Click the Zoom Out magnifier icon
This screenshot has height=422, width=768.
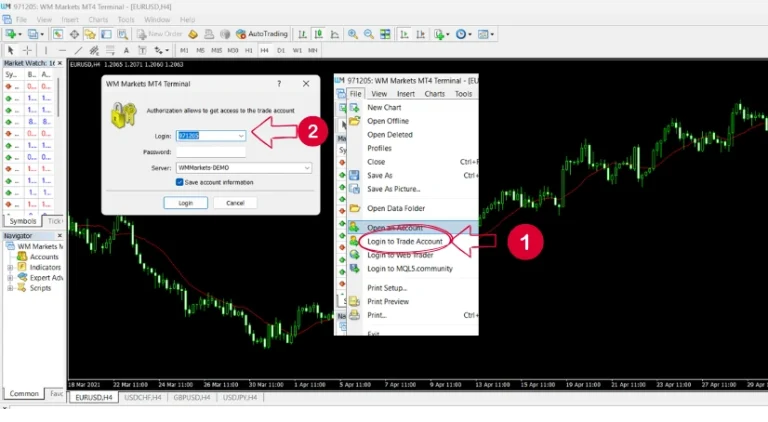(369, 34)
